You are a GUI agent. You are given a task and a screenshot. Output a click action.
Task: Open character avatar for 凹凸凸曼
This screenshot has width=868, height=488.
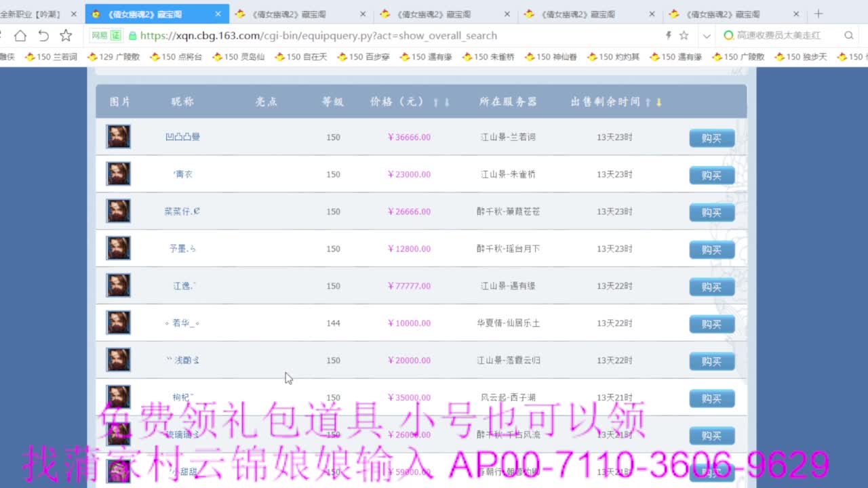118,136
